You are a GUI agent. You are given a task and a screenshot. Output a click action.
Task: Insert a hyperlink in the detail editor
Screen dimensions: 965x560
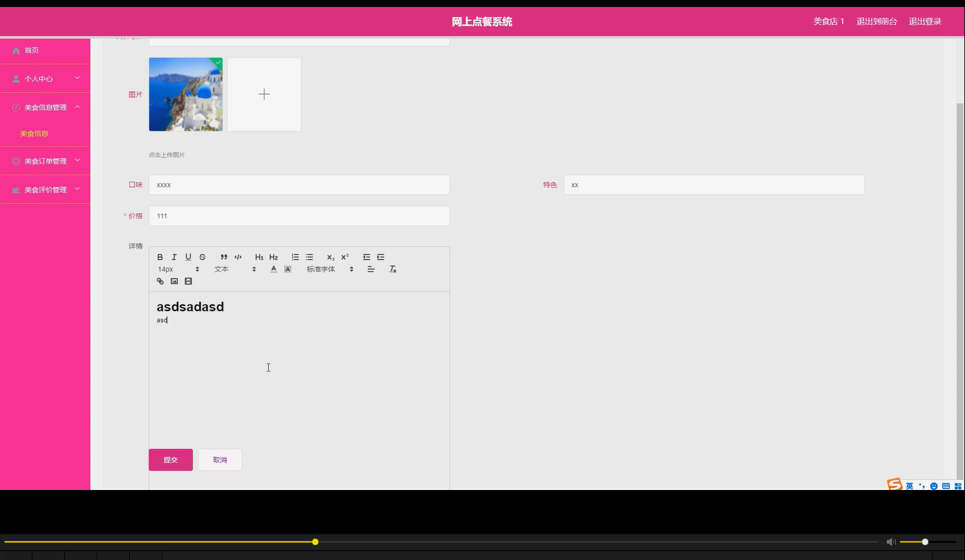pos(160,281)
